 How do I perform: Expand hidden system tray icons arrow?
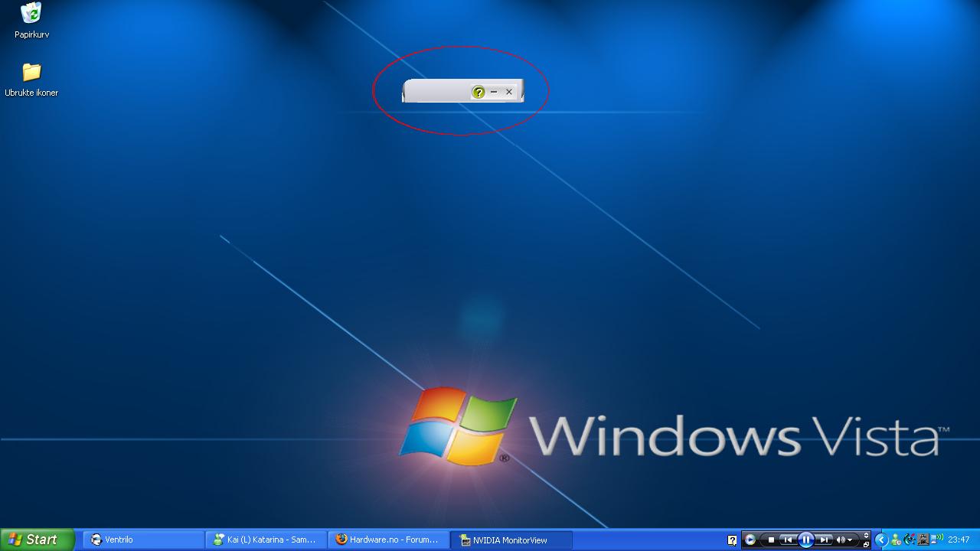tap(881, 540)
